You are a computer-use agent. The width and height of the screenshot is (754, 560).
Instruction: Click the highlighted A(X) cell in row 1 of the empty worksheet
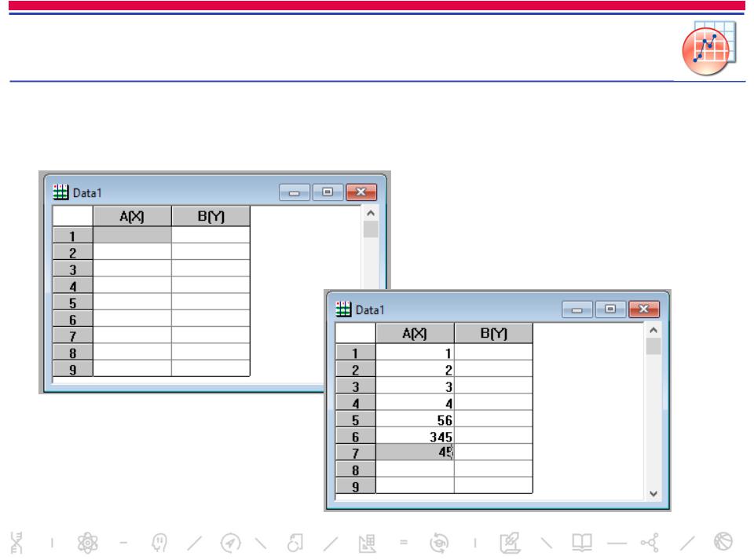[132, 235]
